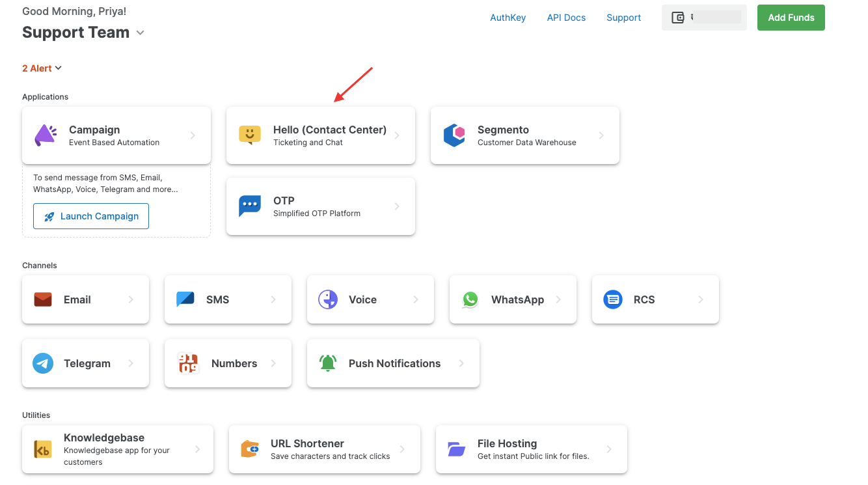Click "Get instant Public link for files." text
The height and width of the screenshot is (485, 868).
[533, 456]
